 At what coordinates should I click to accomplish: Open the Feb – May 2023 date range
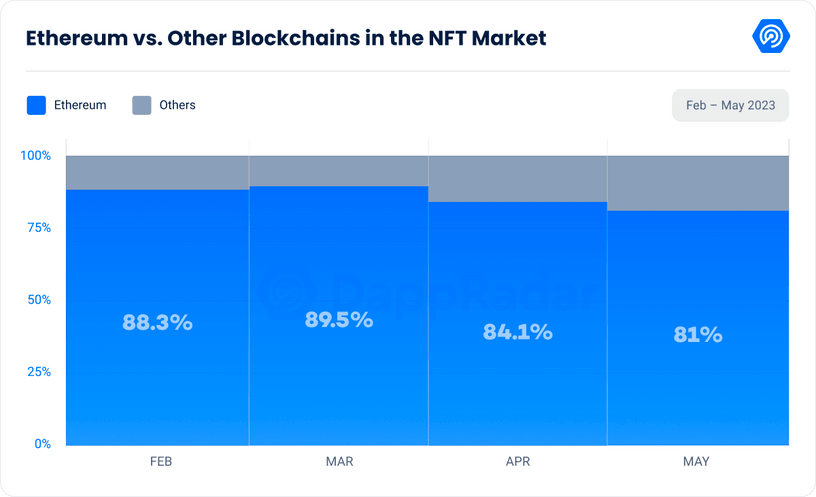(x=730, y=105)
